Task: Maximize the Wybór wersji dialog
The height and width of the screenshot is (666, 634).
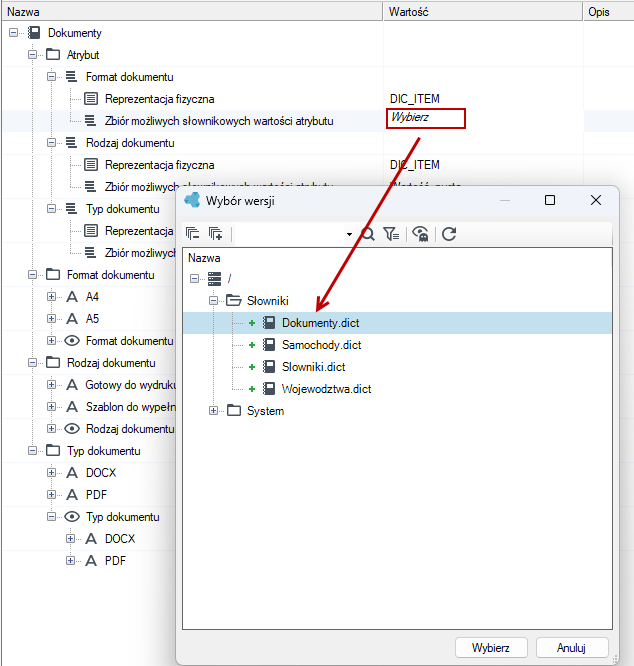Action: (550, 200)
